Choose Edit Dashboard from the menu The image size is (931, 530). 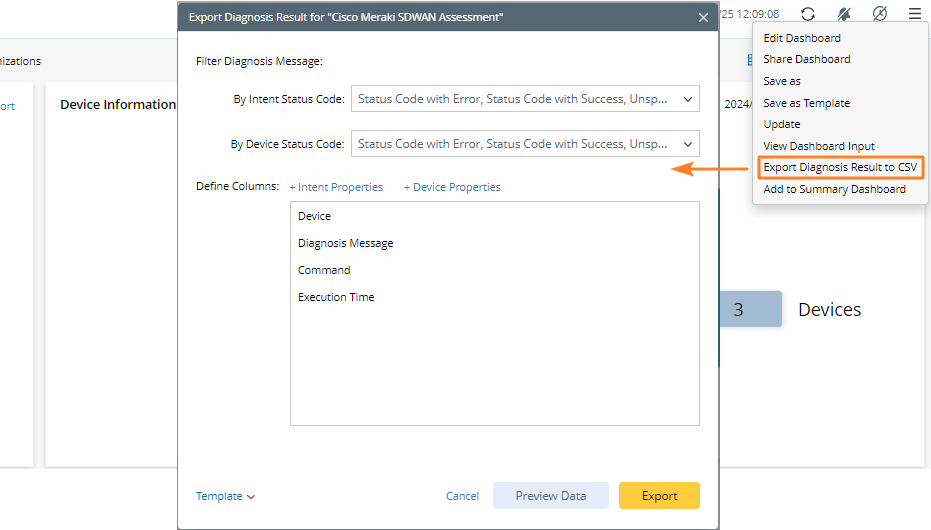point(802,38)
